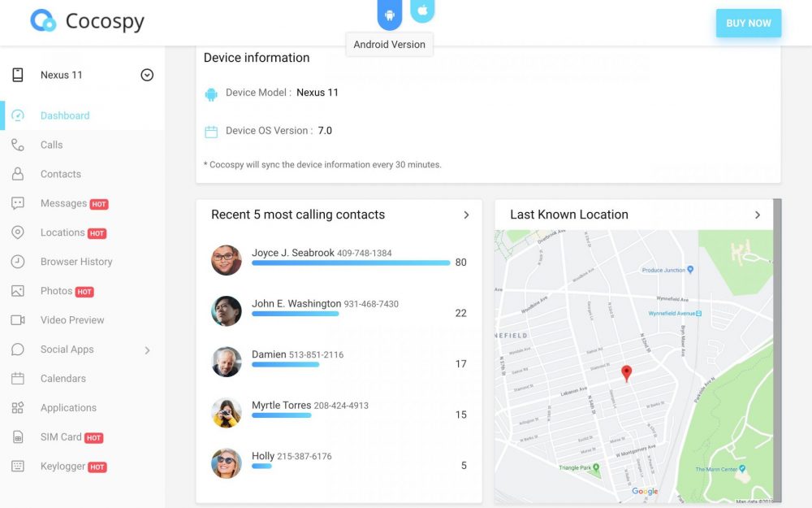Click the Device OS Version value 7.0
Screen dimensions: 812x508
coord(325,131)
